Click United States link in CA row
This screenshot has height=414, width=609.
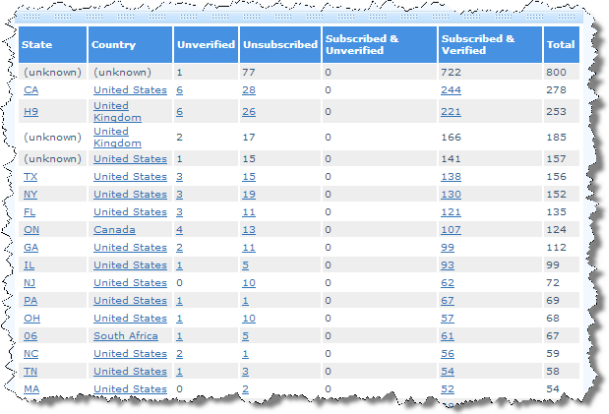[130, 90]
